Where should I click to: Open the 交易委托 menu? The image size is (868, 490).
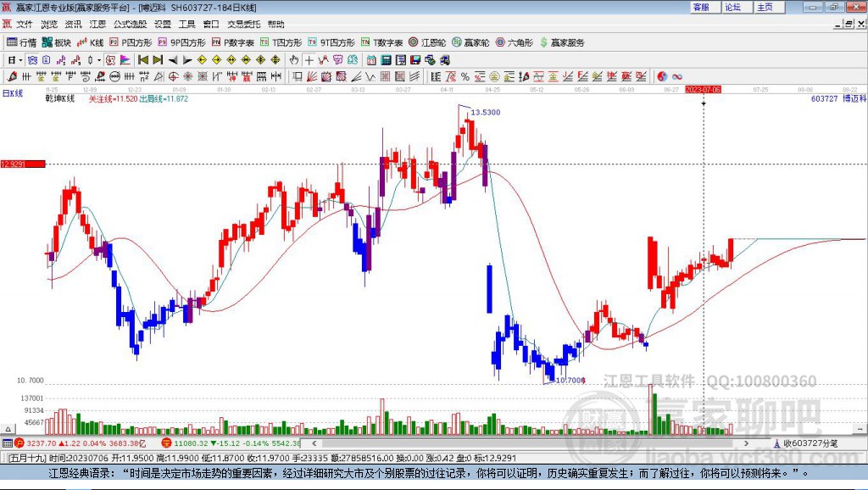point(244,24)
